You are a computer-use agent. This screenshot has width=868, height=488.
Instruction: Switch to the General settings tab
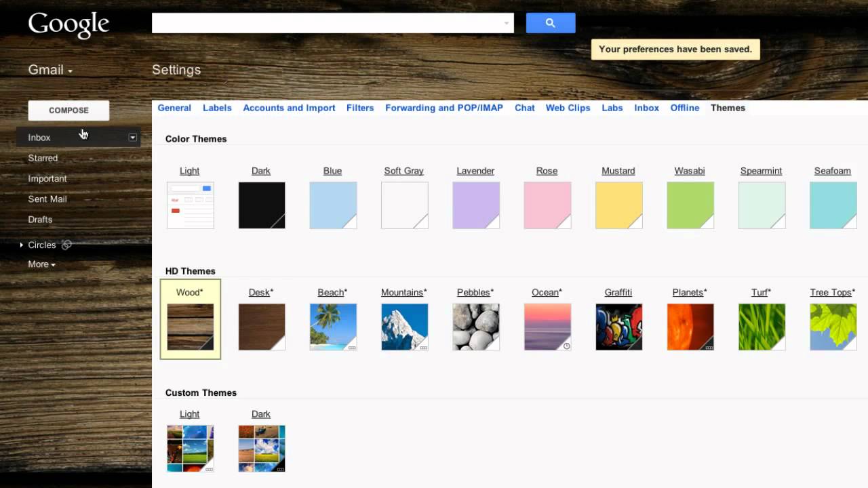(x=174, y=108)
